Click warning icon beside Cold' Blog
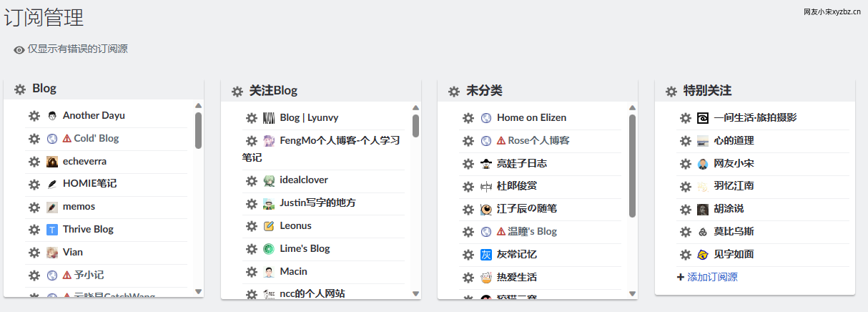Screen dimensions: 868x312 tap(67, 139)
